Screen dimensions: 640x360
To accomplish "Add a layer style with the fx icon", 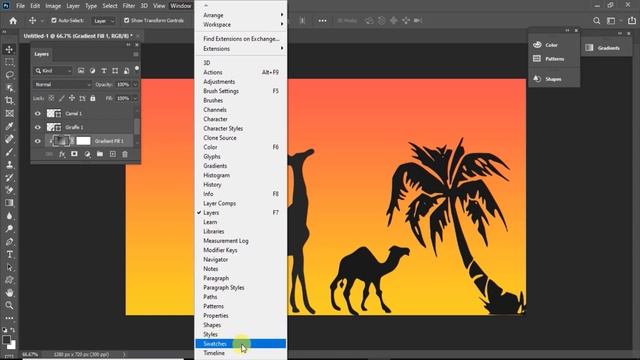I will (62, 154).
